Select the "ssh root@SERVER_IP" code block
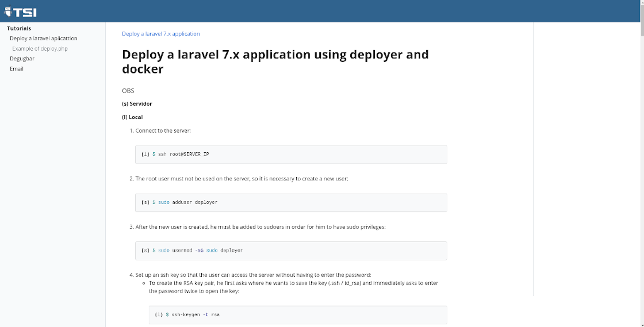This screenshot has width=644, height=327. click(x=291, y=154)
